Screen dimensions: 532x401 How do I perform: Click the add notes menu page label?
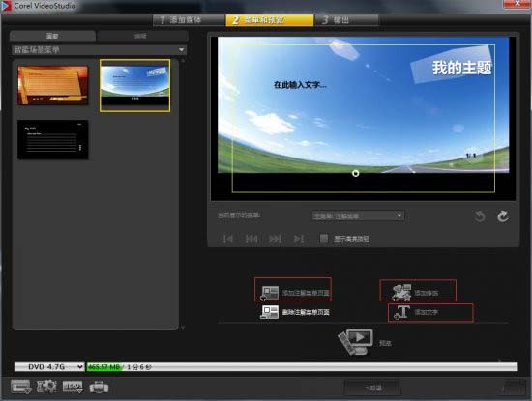(306, 293)
